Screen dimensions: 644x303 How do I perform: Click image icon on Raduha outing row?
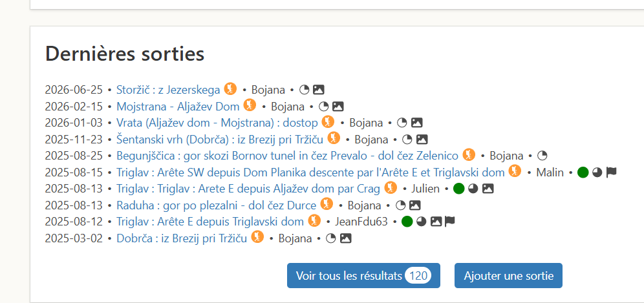coord(415,205)
